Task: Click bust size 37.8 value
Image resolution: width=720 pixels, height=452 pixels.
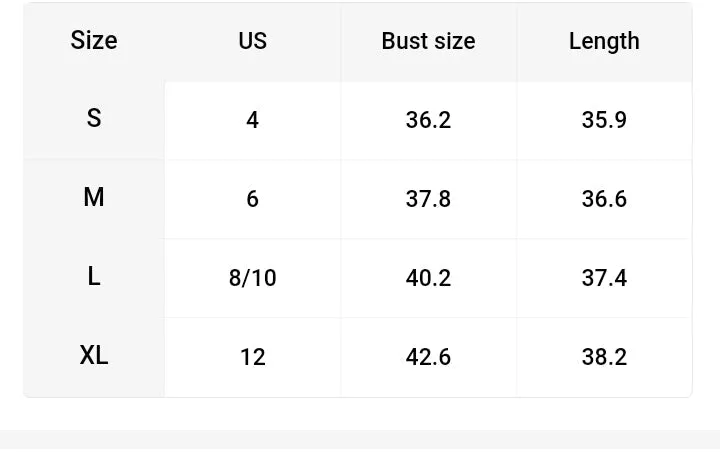Action: 428,199
